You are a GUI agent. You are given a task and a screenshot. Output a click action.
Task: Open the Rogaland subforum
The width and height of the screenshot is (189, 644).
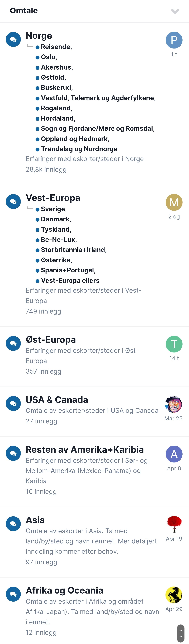pos(56,108)
